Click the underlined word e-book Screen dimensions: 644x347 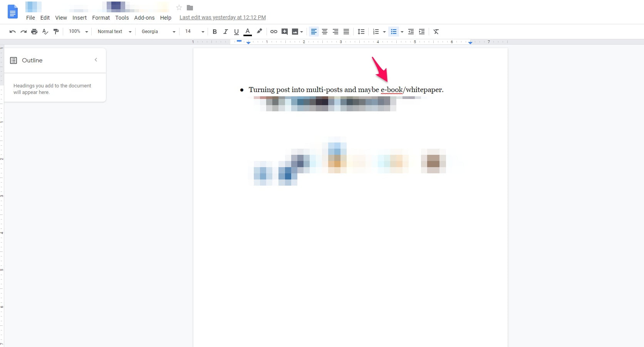coord(392,90)
